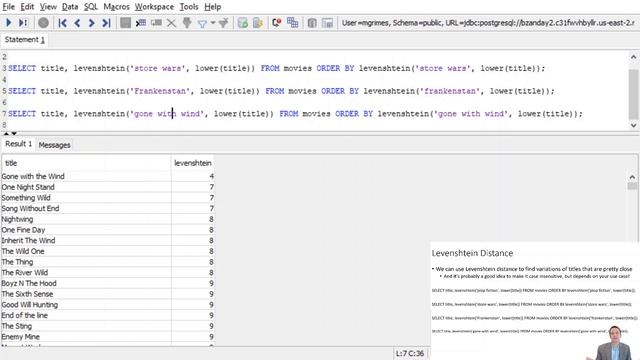
Task: Sort by the title column header
Action: [86, 163]
